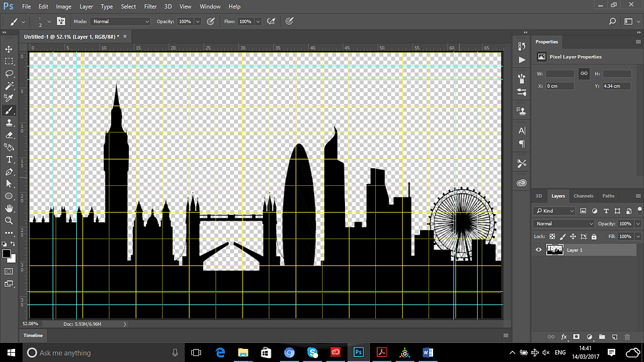This screenshot has width=644, height=362.
Task: Close the Untitled-1 document tab
Action: click(x=125, y=37)
